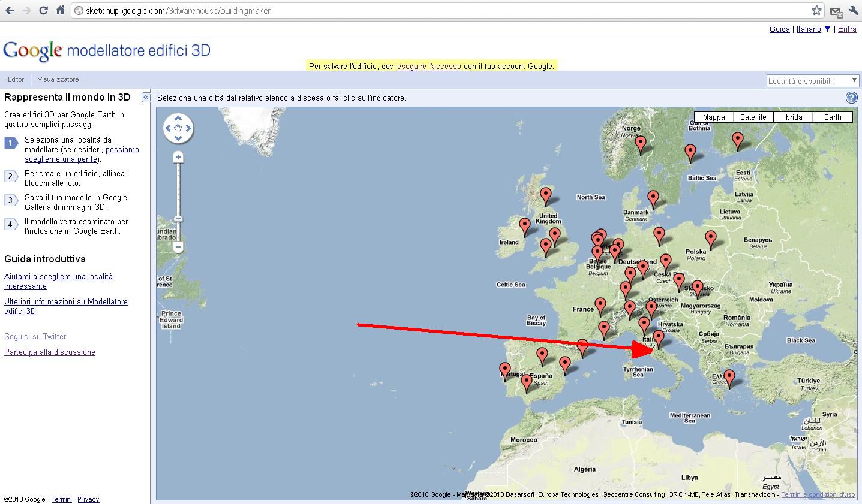The width and height of the screenshot is (862, 504).
Task: Select the marker in Greece
Action: click(x=729, y=378)
